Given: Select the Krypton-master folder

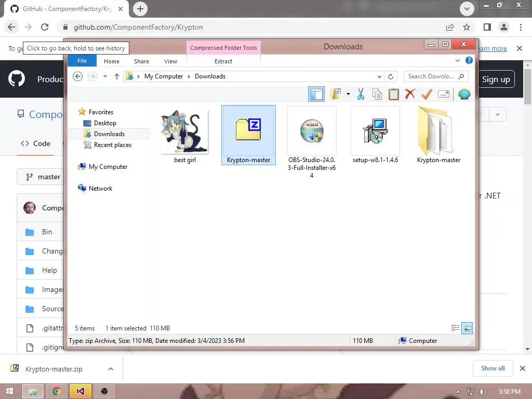Looking at the screenshot, I should tap(438, 136).
